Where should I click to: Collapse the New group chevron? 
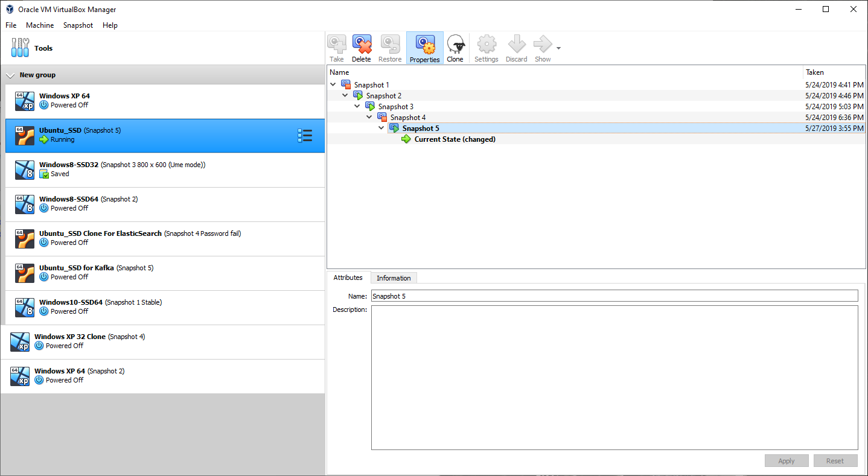click(10, 75)
